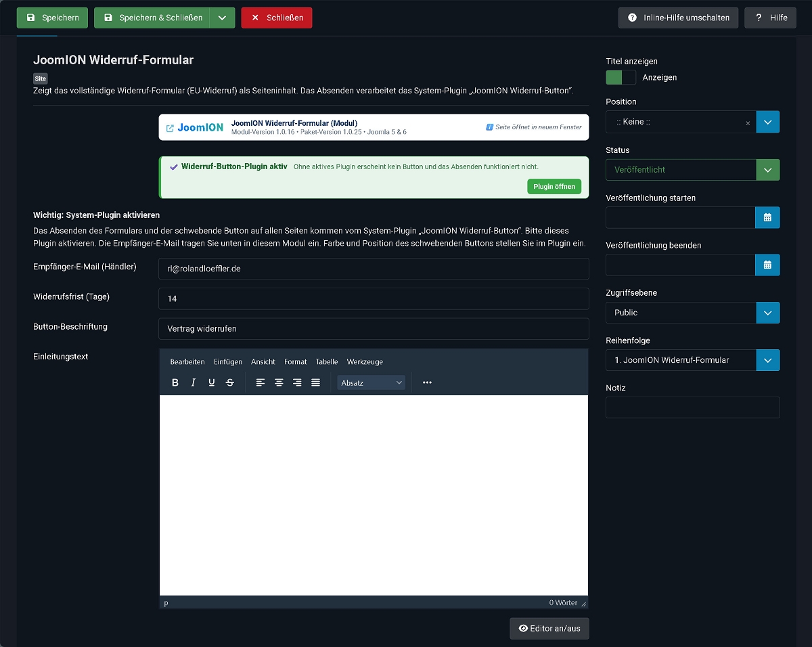Justify text in the editor
This screenshot has width=812, height=647.
click(x=315, y=382)
